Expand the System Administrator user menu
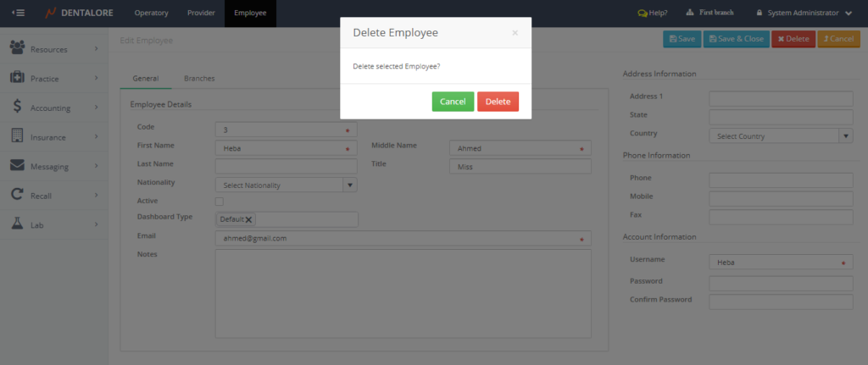 pyautogui.click(x=849, y=14)
